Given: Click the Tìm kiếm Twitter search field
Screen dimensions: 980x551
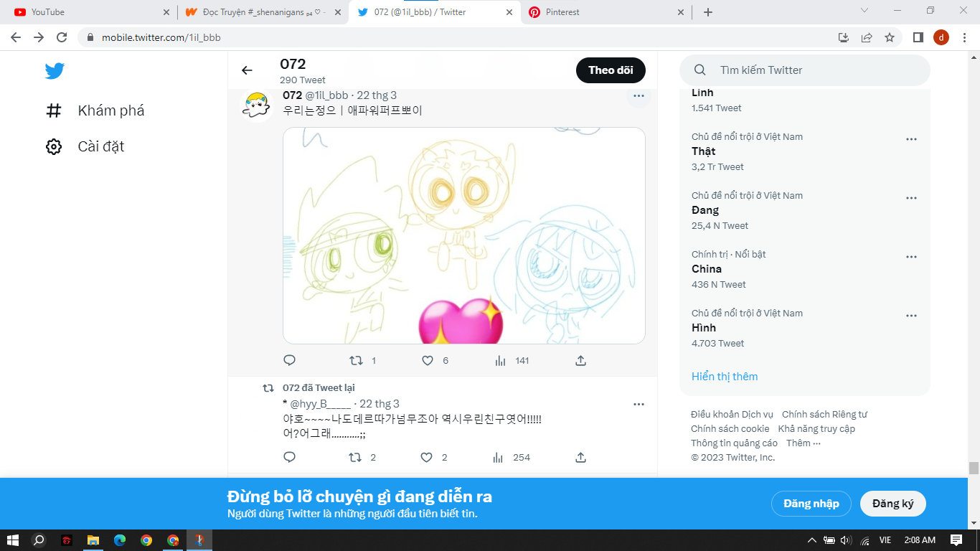Looking at the screenshot, I should click(811, 70).
